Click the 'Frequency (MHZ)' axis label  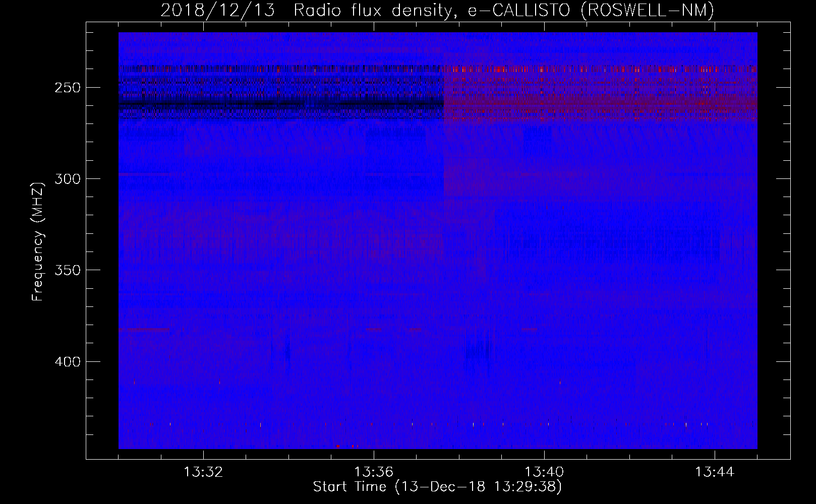38,241
